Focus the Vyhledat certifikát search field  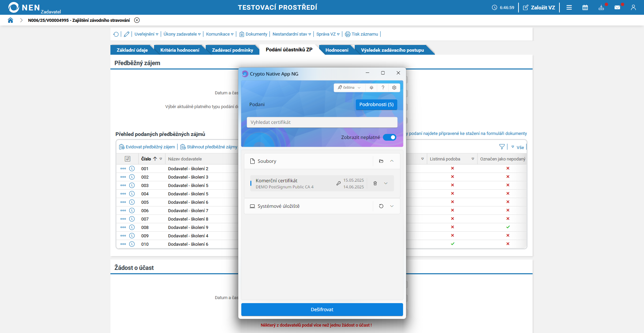coord(322,122)
